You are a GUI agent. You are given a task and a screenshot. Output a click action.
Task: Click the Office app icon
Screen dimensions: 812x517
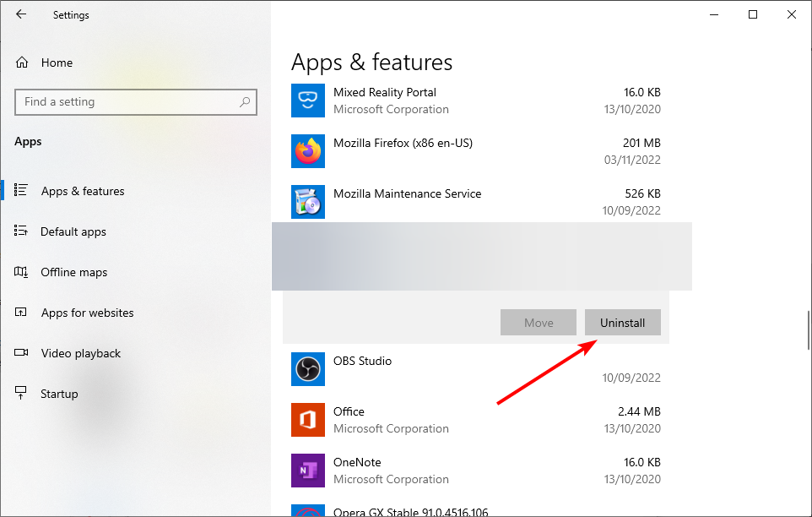[307, 420]
